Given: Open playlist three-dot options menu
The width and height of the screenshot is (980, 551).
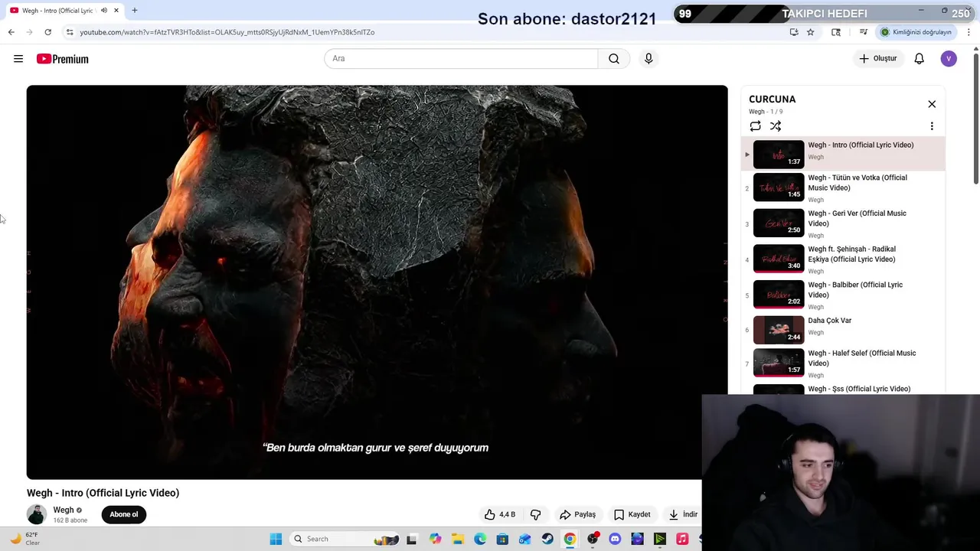Looking at the screenshot, I should (x=932, y=126).
